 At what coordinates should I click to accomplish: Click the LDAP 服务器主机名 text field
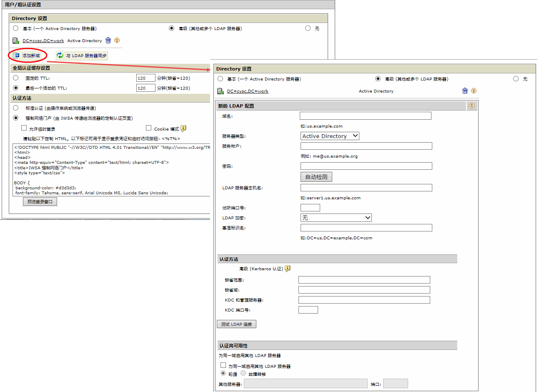coord(366,188)
